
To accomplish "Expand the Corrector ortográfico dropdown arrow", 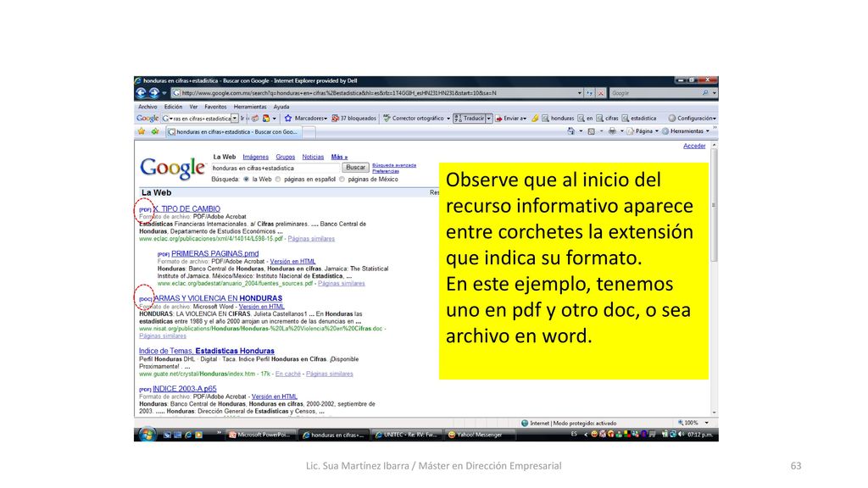I will (x=448, y=118).
